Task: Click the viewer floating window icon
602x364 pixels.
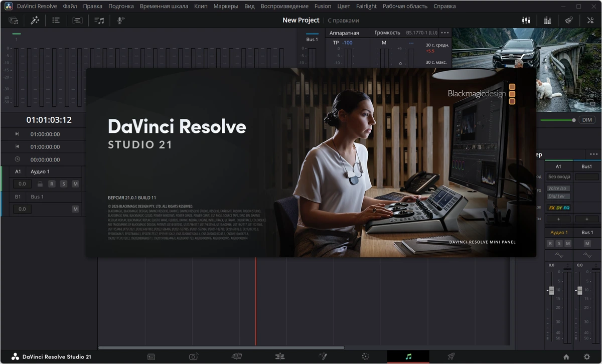Action: pyautogui.click(x=592, y=103)
